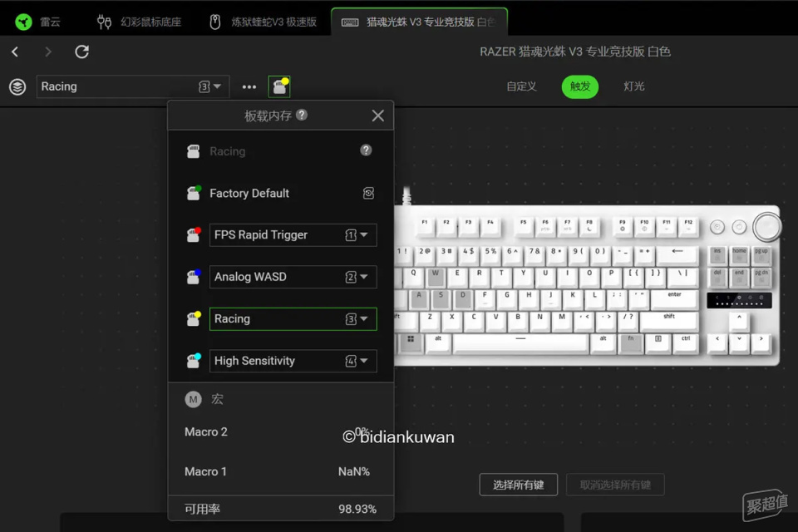Screen dimensions: 798x532
Task: Select the F12 key on keyboard image
Action: (688, 225)
